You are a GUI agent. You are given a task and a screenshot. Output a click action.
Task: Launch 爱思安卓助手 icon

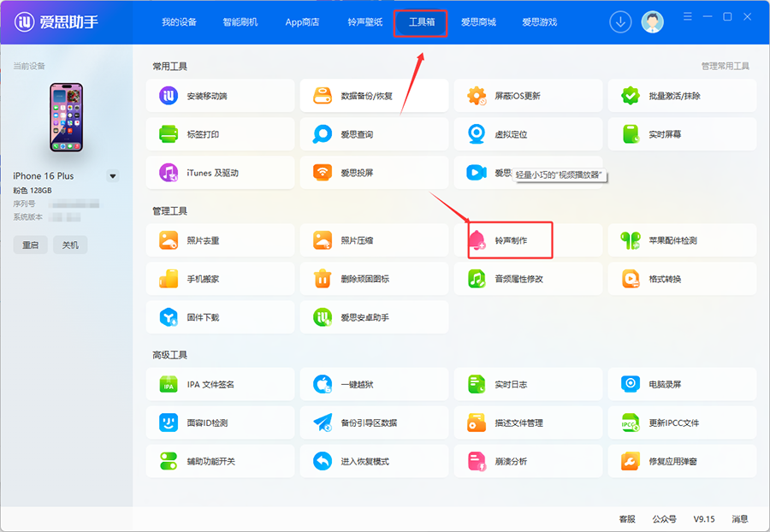click(x=323, y=317)
